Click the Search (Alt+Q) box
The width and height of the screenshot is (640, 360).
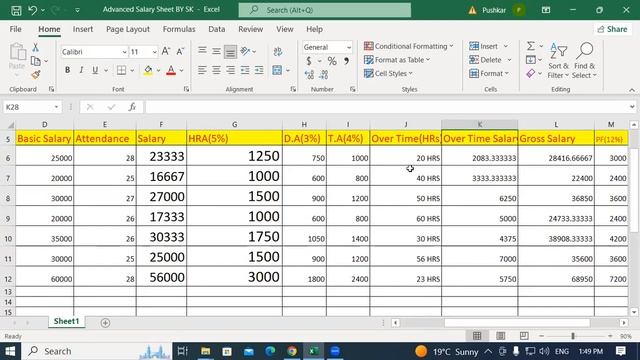(x=324, y=10)
